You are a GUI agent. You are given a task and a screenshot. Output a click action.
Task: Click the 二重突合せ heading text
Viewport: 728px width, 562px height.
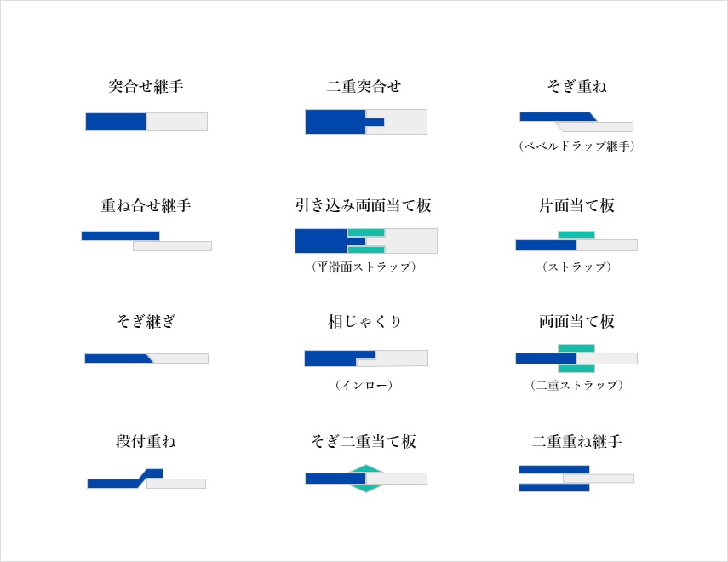click(364, 86)
